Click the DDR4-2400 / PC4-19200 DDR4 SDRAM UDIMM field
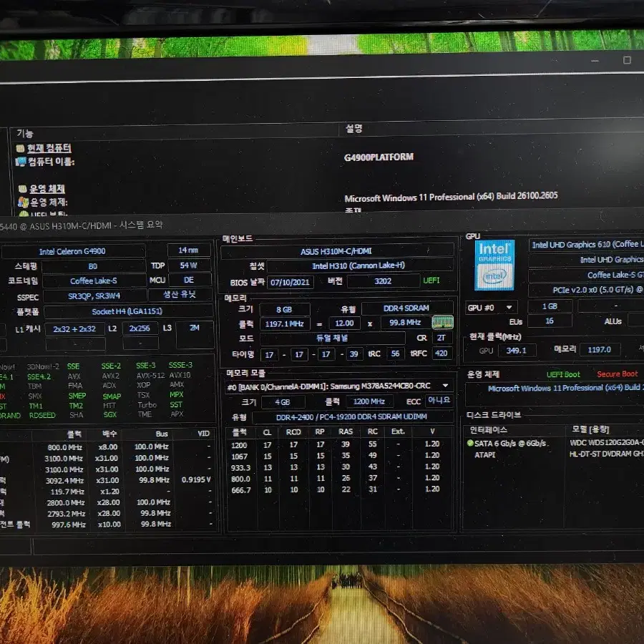The height and width of the screenshot is (644, 644). pos(352,417)
